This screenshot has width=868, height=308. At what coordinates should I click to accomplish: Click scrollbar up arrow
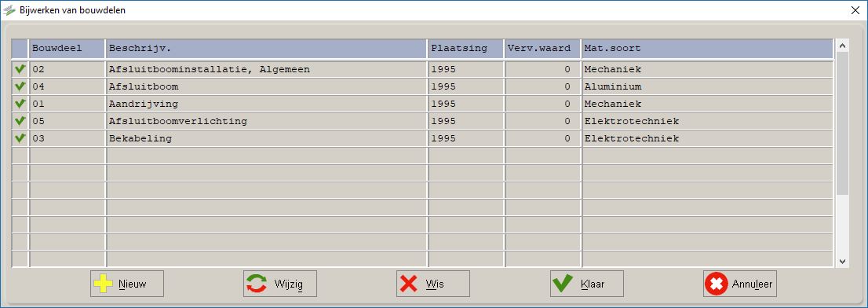[842, 46]
